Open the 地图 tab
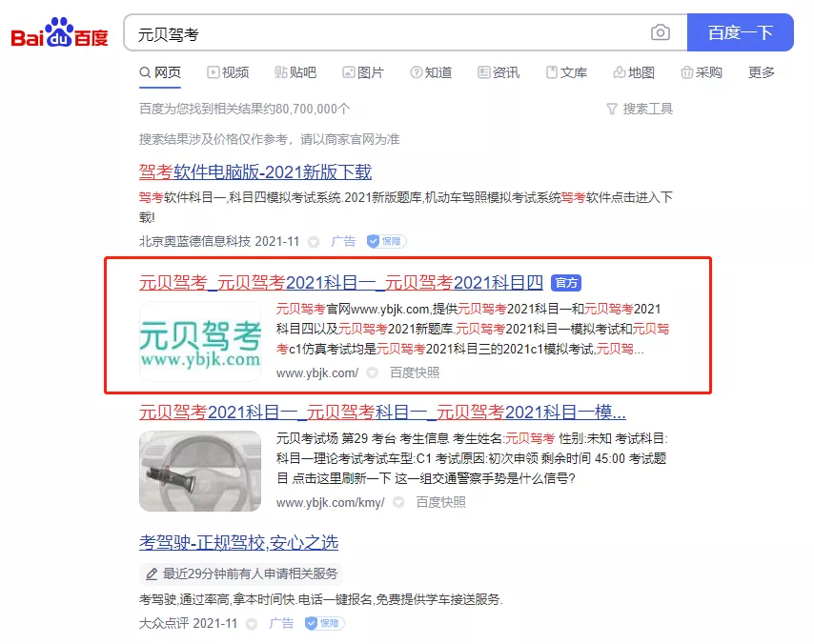 coord(633,72)
